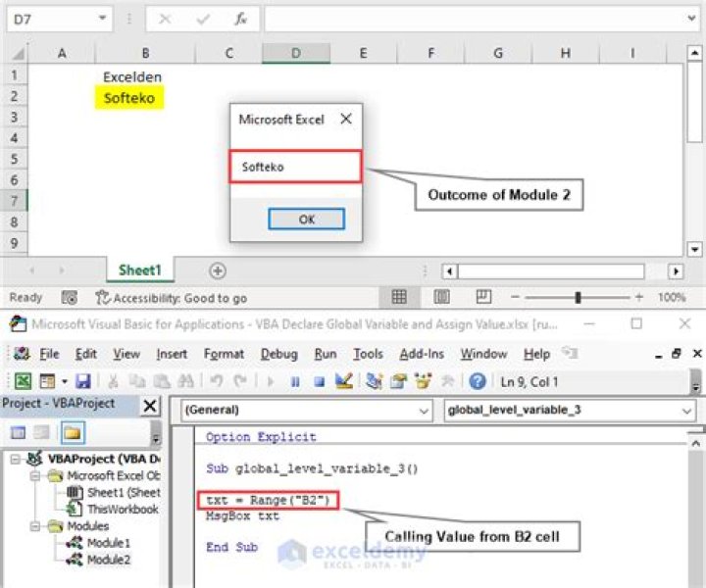This screenshot has height=588, width=706.
Task: Open VBA Help question mark icon
Action: click(478, 381)
